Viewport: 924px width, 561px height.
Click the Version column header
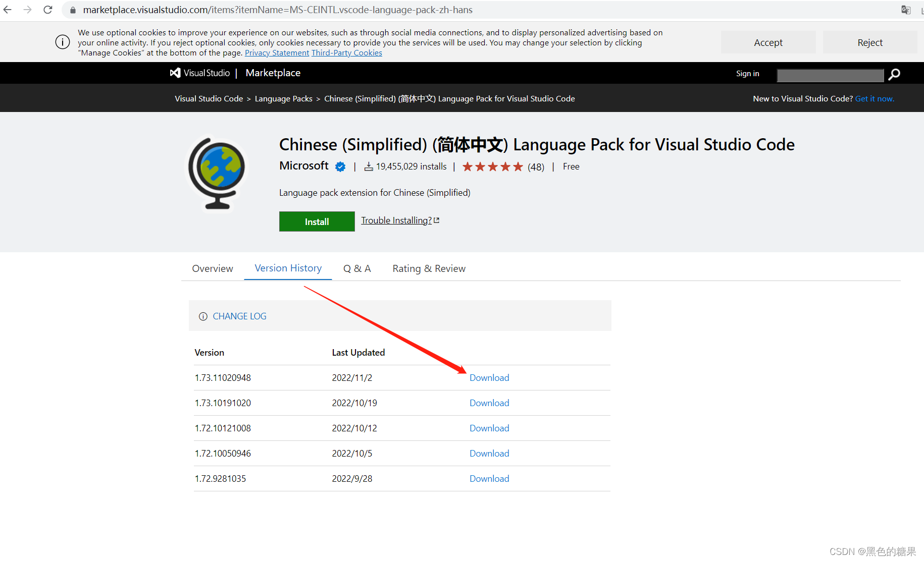click(x=210, y=353)
